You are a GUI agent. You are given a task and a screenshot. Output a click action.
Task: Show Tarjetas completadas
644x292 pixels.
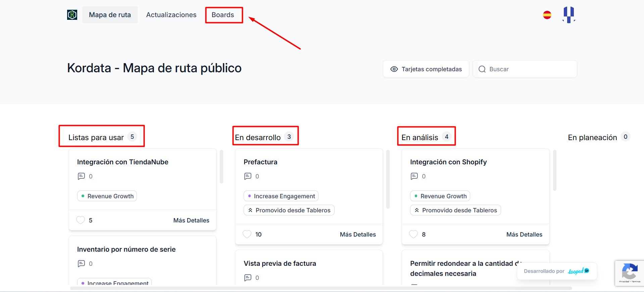pyautogui.click(x=426, y=69)
